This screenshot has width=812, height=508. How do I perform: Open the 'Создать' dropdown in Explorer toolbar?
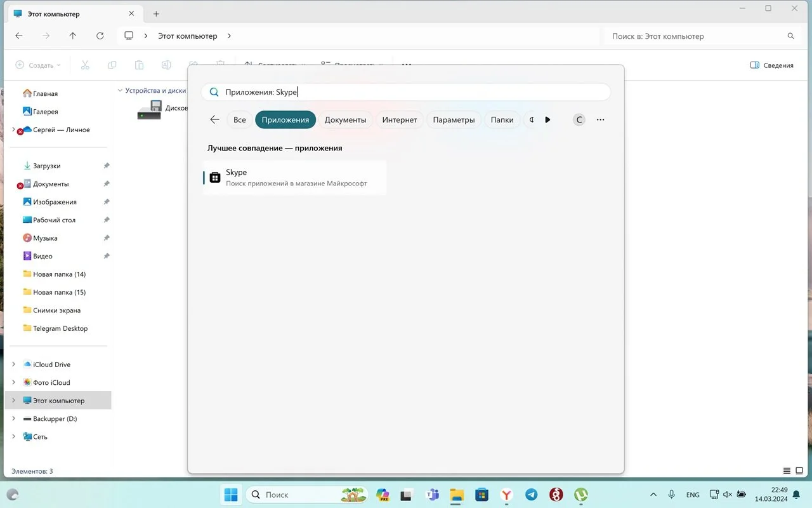[x=38, y=65]
